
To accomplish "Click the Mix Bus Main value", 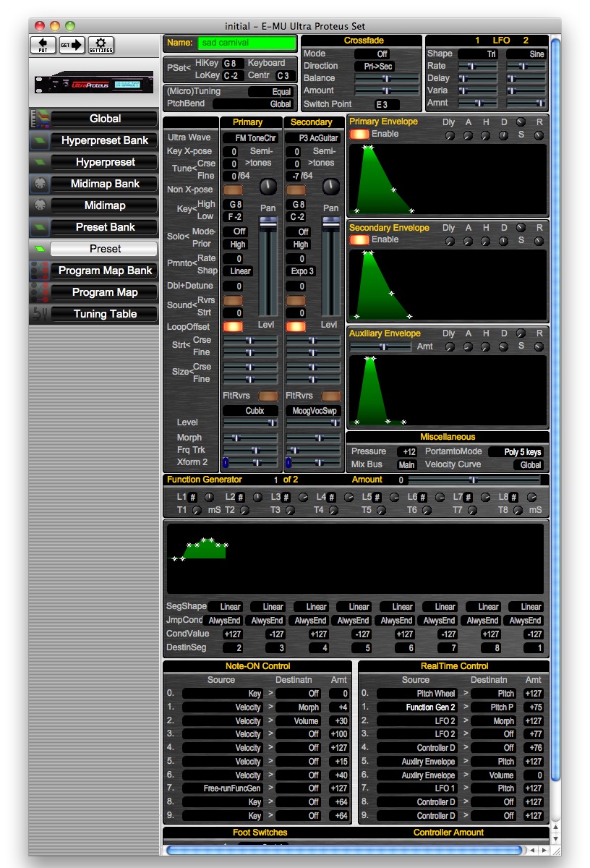I will coord(407,465).
